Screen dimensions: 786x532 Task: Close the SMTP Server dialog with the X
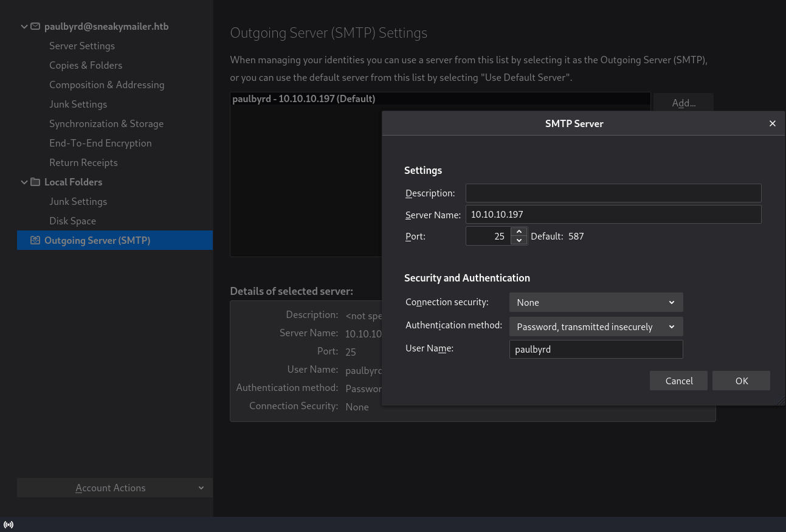(x=772, y=123)
